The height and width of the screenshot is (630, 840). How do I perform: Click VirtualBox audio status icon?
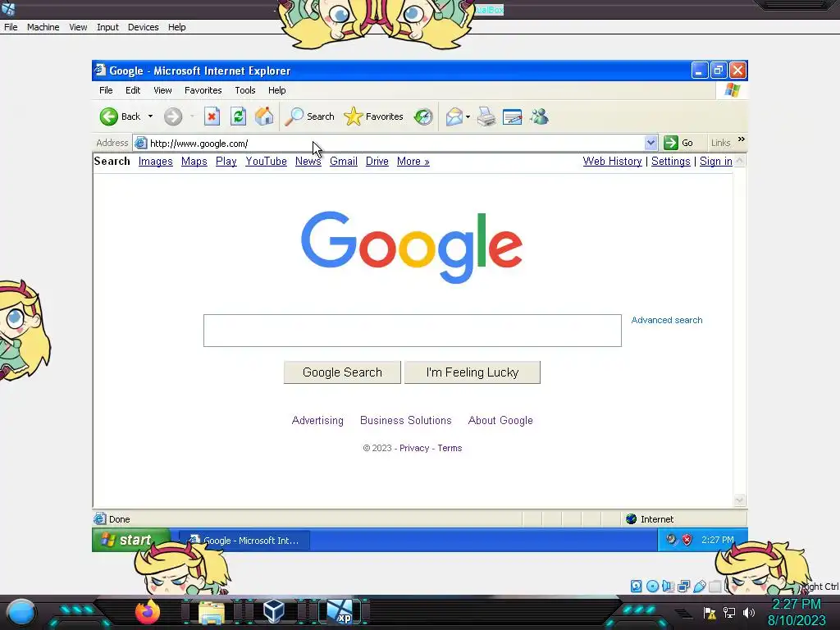[668, 586]
